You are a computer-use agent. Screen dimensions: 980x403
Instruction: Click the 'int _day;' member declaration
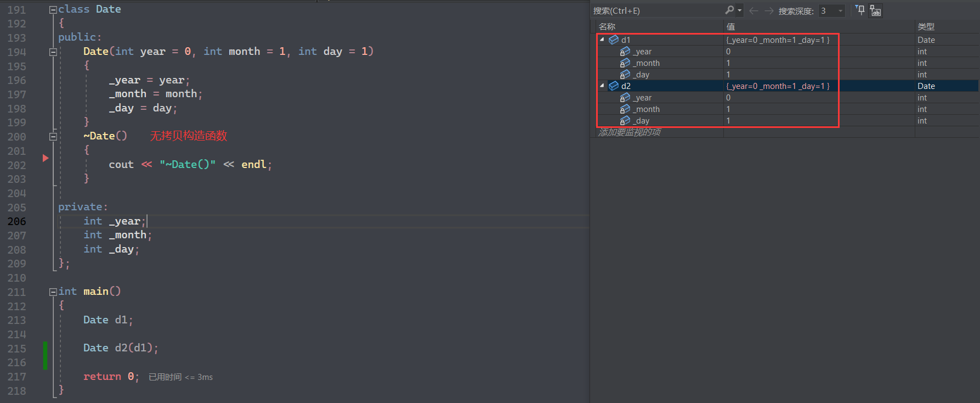111,249
